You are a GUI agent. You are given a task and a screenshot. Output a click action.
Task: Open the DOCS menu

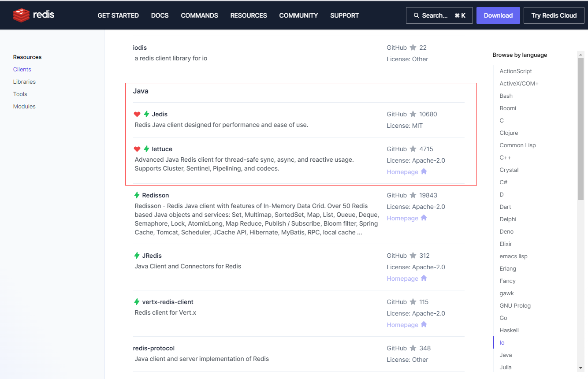pyautogui.click(x=160, y=15)
